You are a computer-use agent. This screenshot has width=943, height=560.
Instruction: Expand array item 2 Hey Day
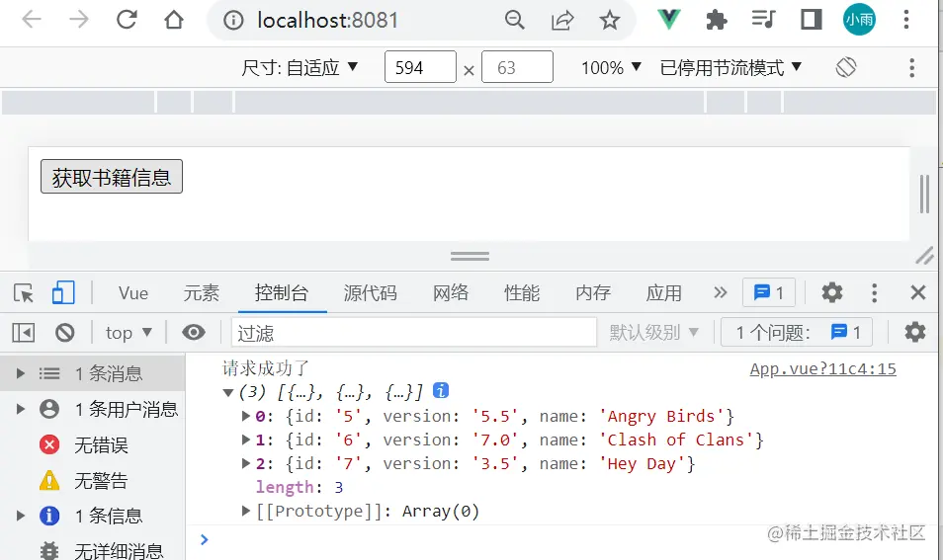(245, 463)
